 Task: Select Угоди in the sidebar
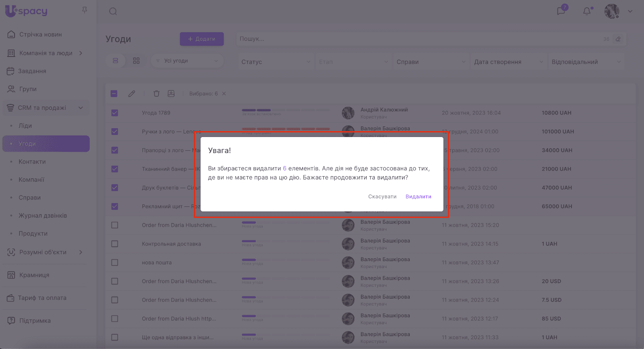tap(46, 144)
